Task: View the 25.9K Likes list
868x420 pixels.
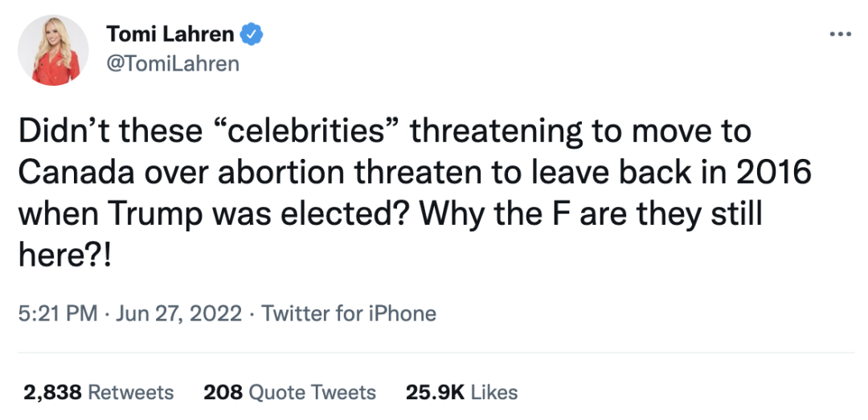Action: [x=461, y=392]
